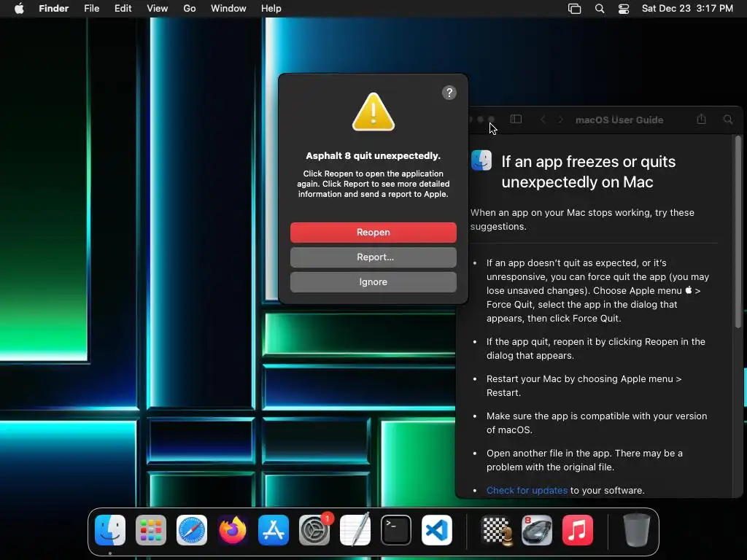Click the 'macOS User Guide' window title
747x560 pixels.
click(619, 120)
